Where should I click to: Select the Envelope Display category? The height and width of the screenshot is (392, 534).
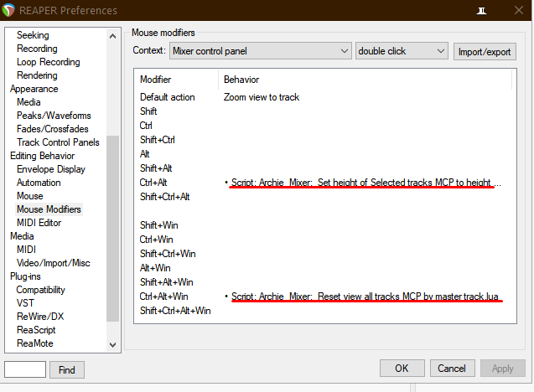click(50, 169)
